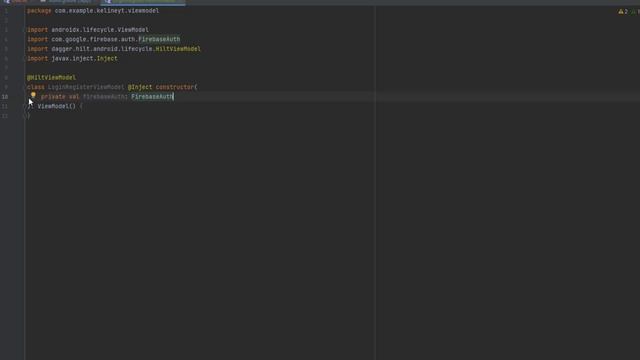Click the import javax.inject.Inject line
The width and height of the screenshot is (640, 360).
[x=72, y=58]
